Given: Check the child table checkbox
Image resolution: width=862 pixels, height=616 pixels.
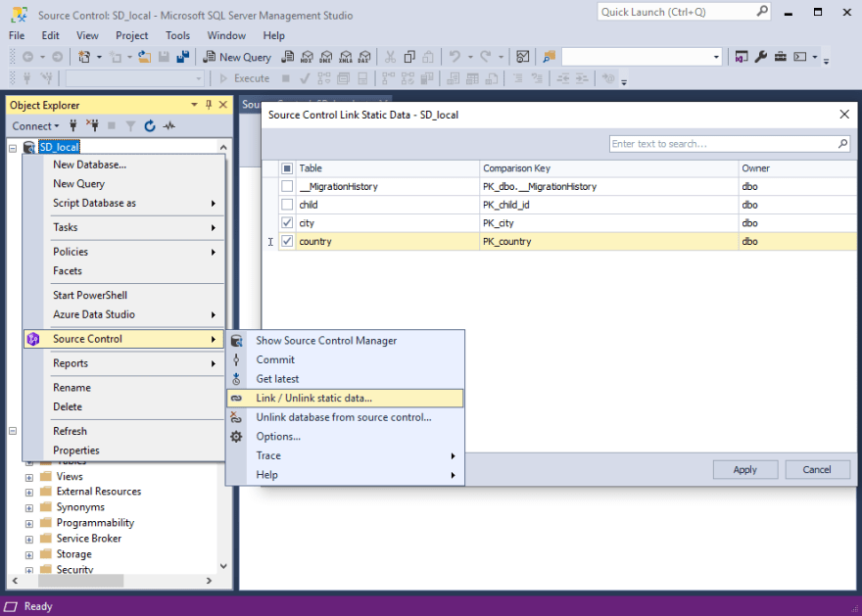Looking at the screenshot, I should point(287,205).
